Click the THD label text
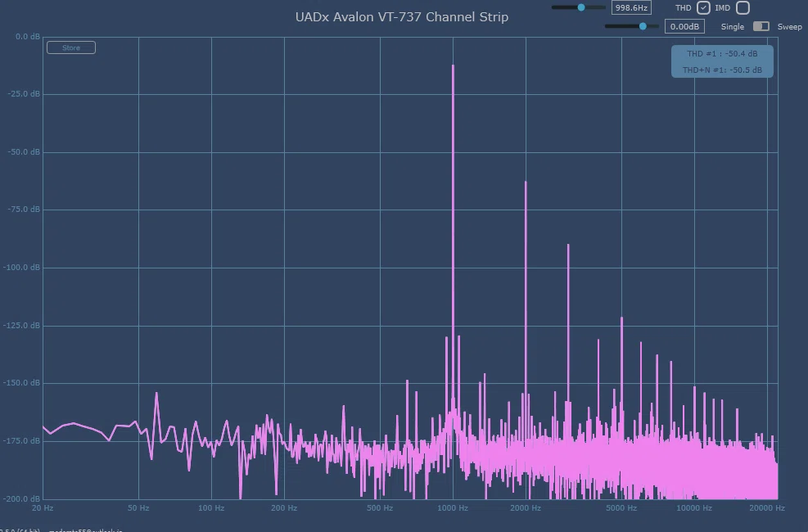The width and height of the screenshot is (808, 532). [x=684, y=7]
